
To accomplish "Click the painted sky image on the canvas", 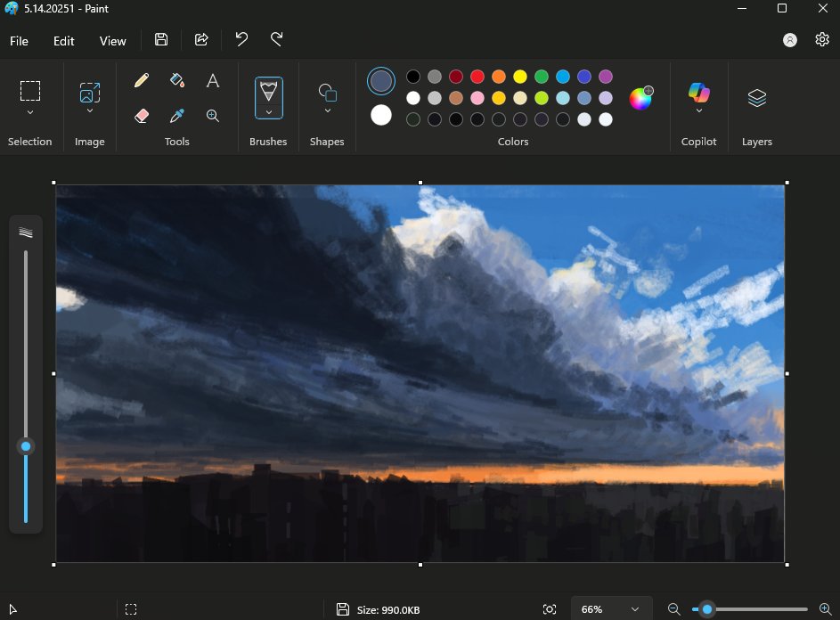I will [x=420, y=373].
